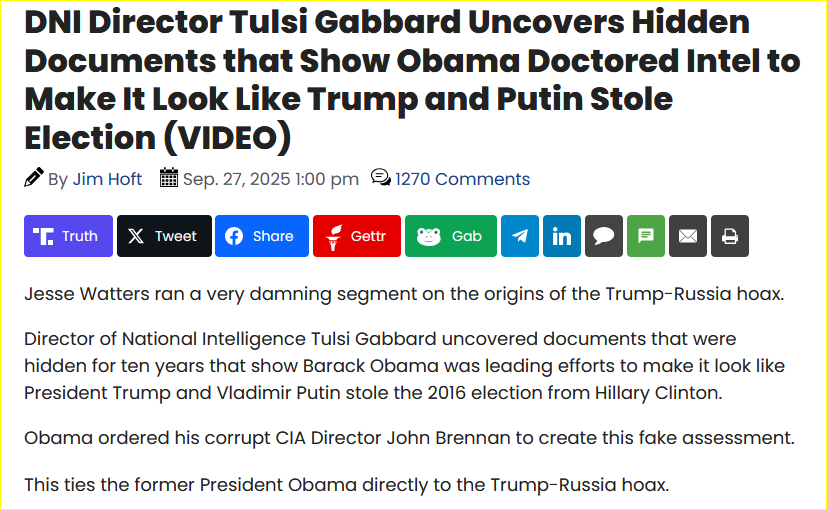The width and height of the screenshot is (827, 510).
Task: Open the 1270 Comments link
Action: (462, 179)
